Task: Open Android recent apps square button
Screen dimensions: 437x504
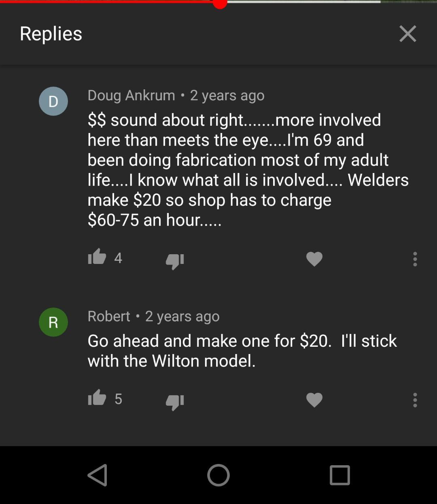Action: click(x=339, y=475)
